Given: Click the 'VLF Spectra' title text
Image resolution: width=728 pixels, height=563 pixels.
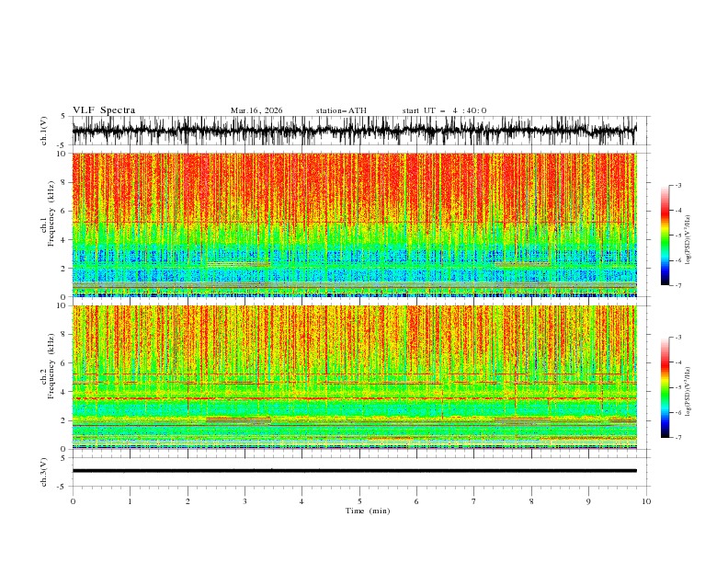Looking at the screenshot, I should 104,110.
